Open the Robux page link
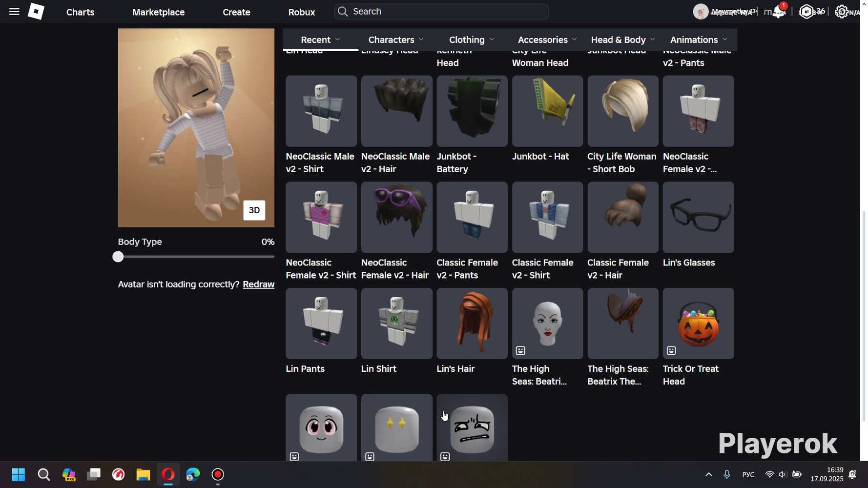Viewport: 868px width, 488px height. tap(302, 12)
